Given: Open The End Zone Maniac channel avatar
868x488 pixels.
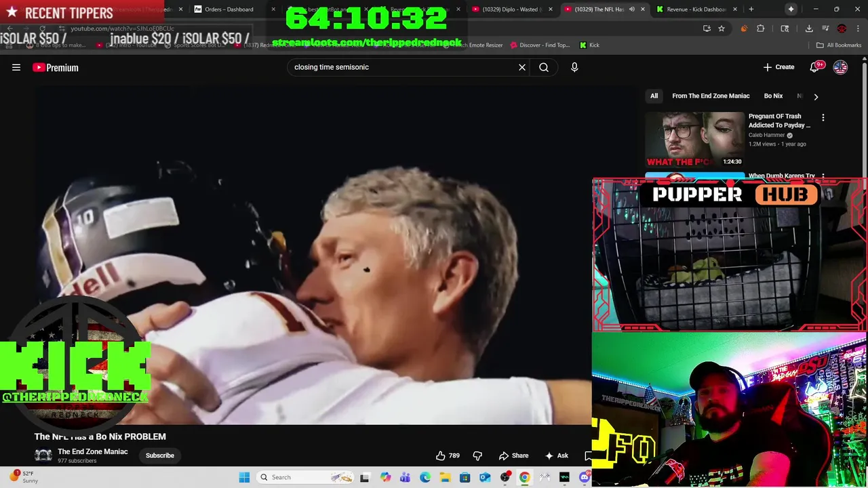Looking at the screenshot, I should click(x=43, y=455).
